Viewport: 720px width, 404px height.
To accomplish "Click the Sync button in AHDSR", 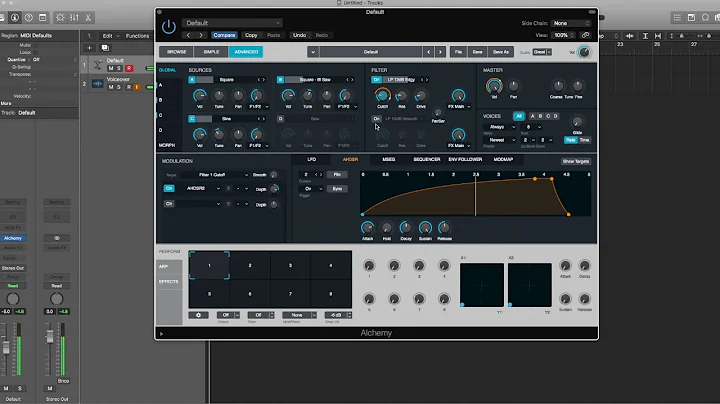I will [x=338, y=189].
